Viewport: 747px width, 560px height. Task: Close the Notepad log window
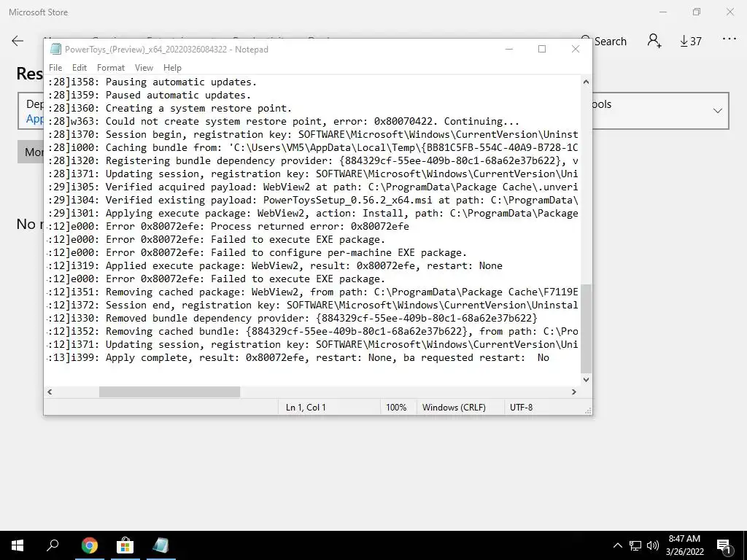coord(576,49)
